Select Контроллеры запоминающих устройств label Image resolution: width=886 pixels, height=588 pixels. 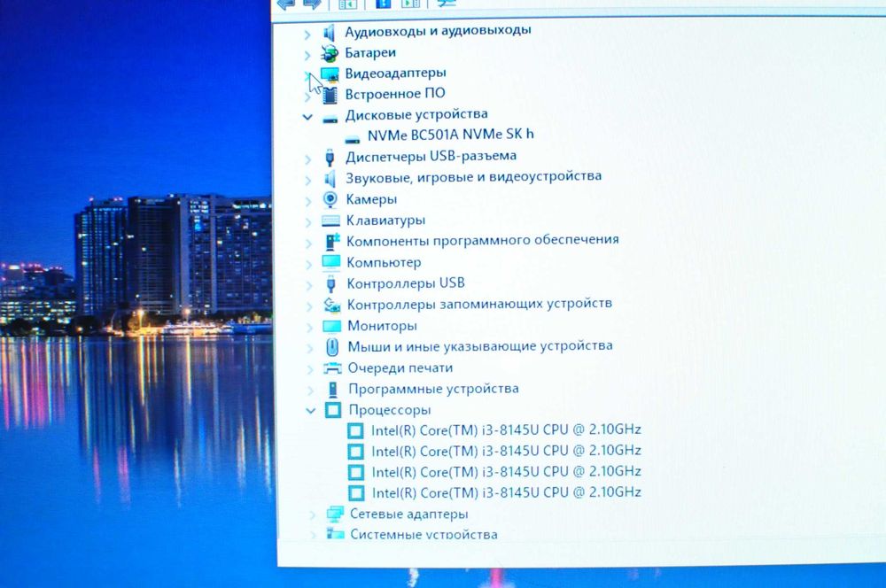pos(479,304)
